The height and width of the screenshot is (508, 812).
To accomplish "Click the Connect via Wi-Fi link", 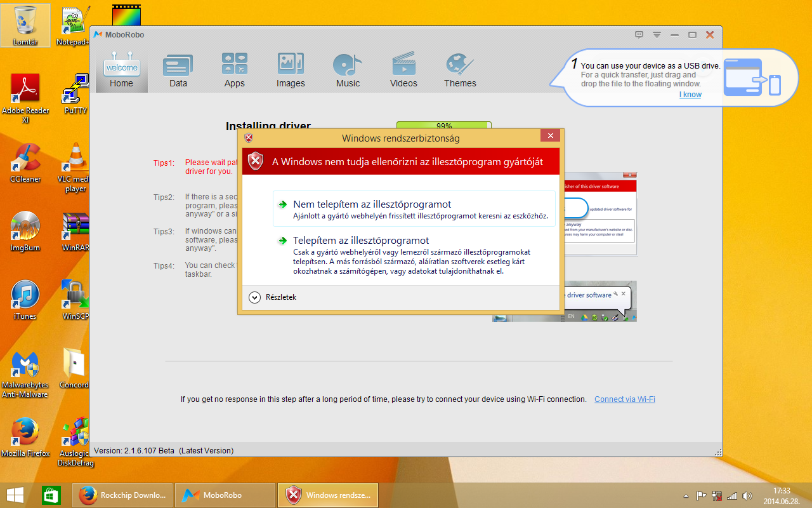I will 624,399.
